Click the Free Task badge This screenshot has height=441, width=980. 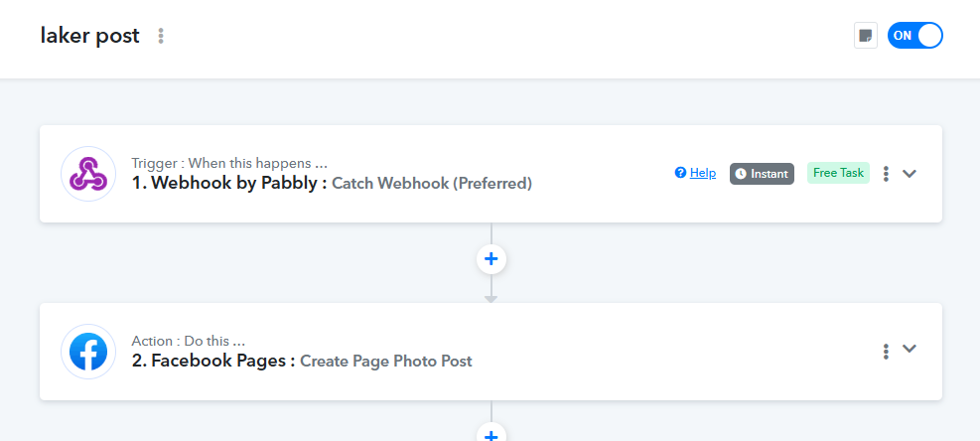(839, 173)
